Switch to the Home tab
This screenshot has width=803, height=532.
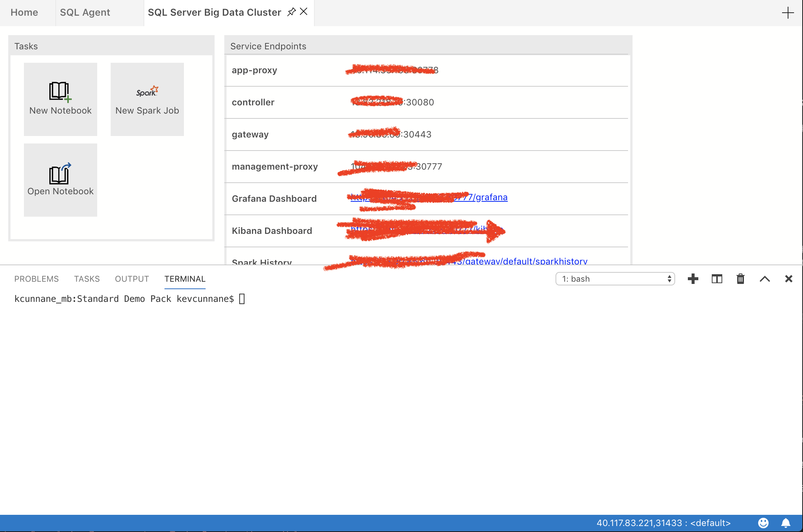point(24,12)
